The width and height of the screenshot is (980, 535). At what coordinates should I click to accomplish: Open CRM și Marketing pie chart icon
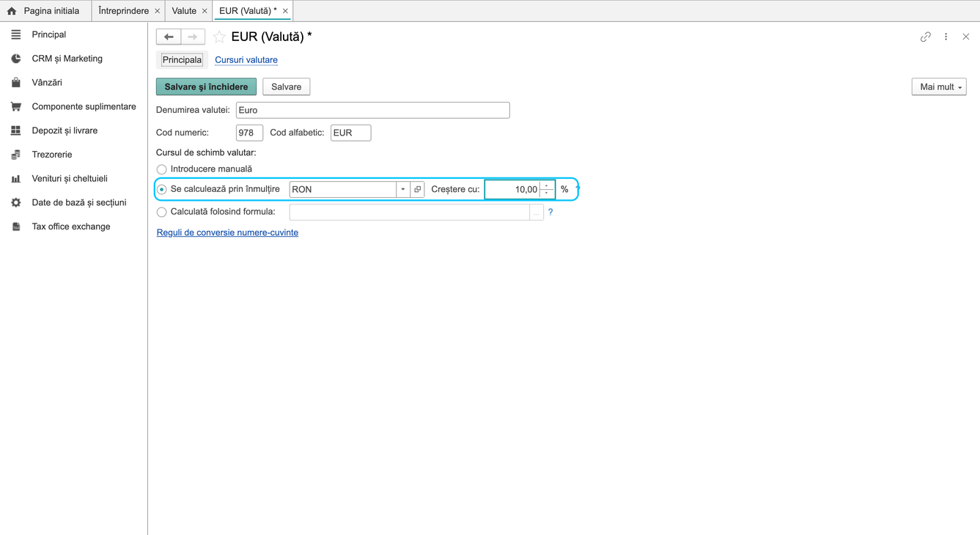16,59
